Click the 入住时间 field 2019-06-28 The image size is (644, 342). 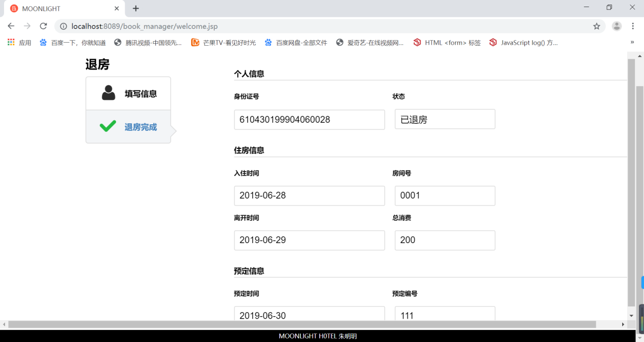(x=310, y=196)
